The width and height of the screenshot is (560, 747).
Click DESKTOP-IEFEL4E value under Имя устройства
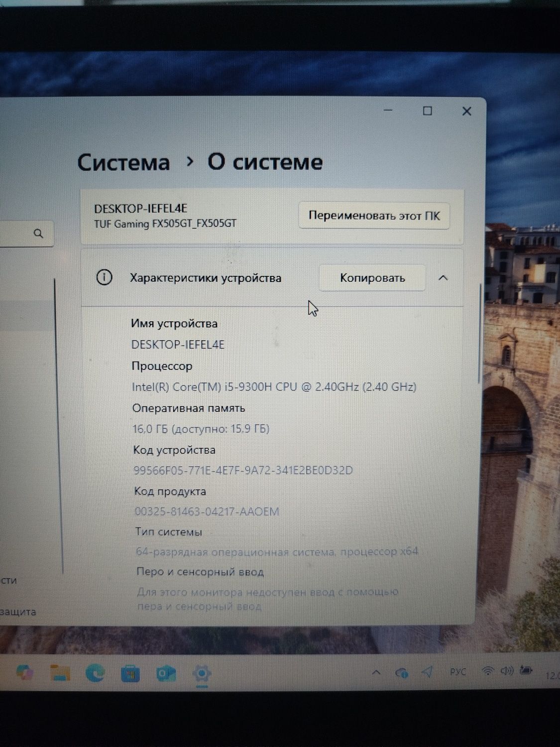tap(178, 345)
